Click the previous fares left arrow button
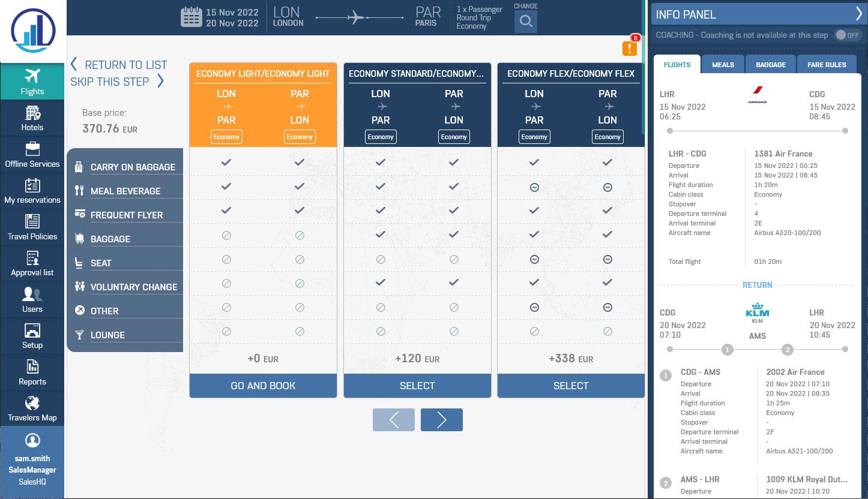 click(394, 420)
